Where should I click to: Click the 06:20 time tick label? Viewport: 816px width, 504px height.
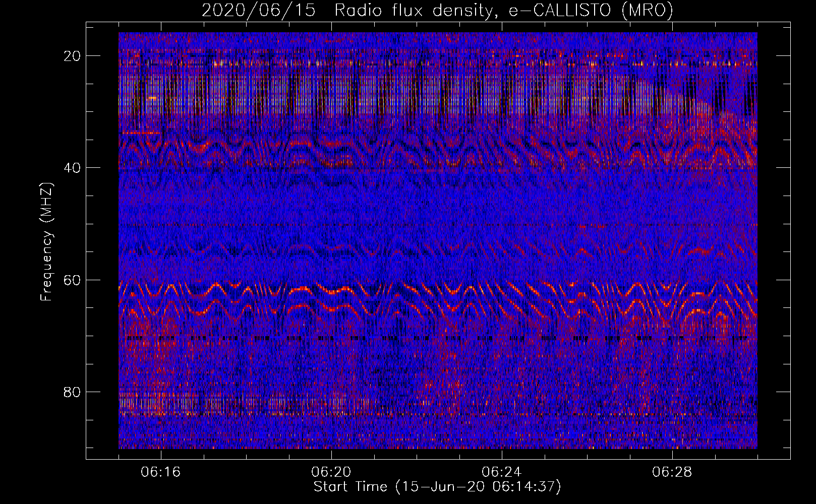coord(331,472)
